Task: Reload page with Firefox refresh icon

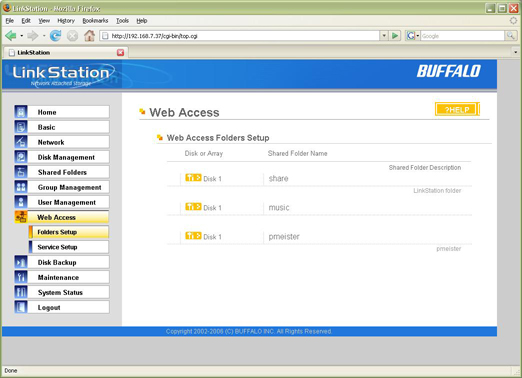Action: [x=55, y=36]
